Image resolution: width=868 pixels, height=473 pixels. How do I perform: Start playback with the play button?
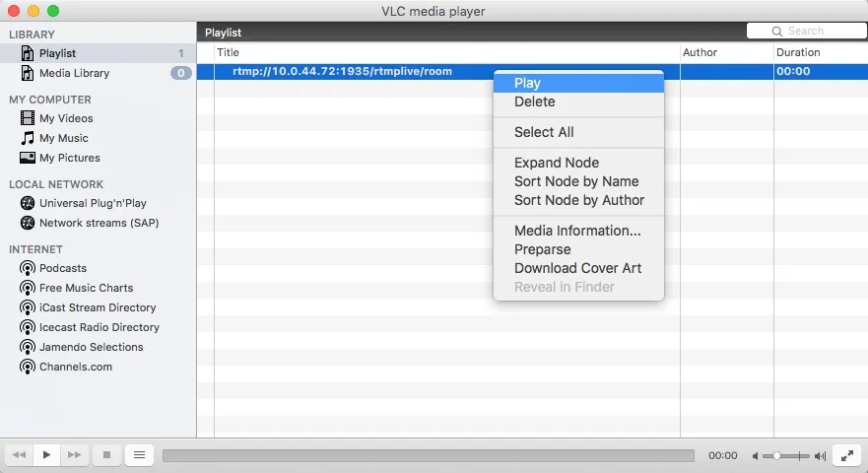pos(47,454)
